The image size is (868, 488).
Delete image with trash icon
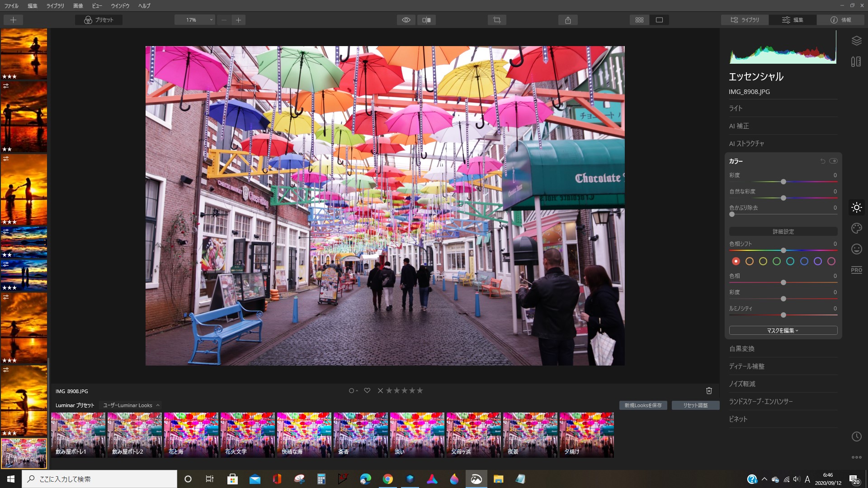point(709,391)
